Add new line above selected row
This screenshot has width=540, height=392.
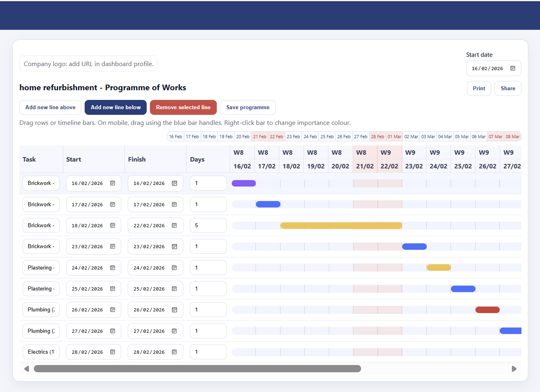pos(50,108)
